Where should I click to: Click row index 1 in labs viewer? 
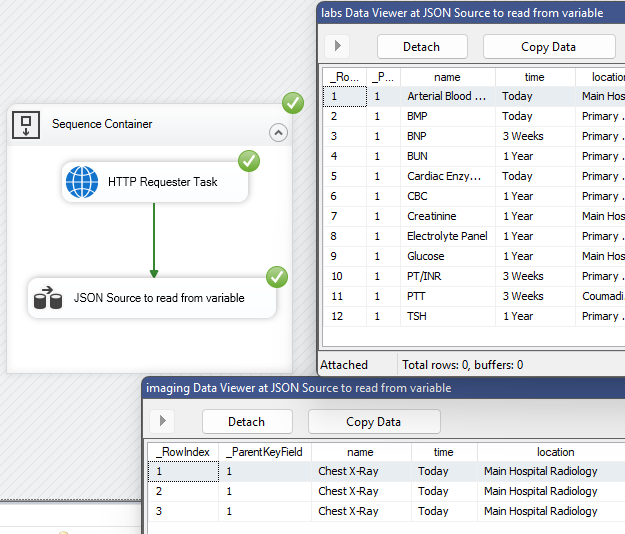tap(344, 96)
